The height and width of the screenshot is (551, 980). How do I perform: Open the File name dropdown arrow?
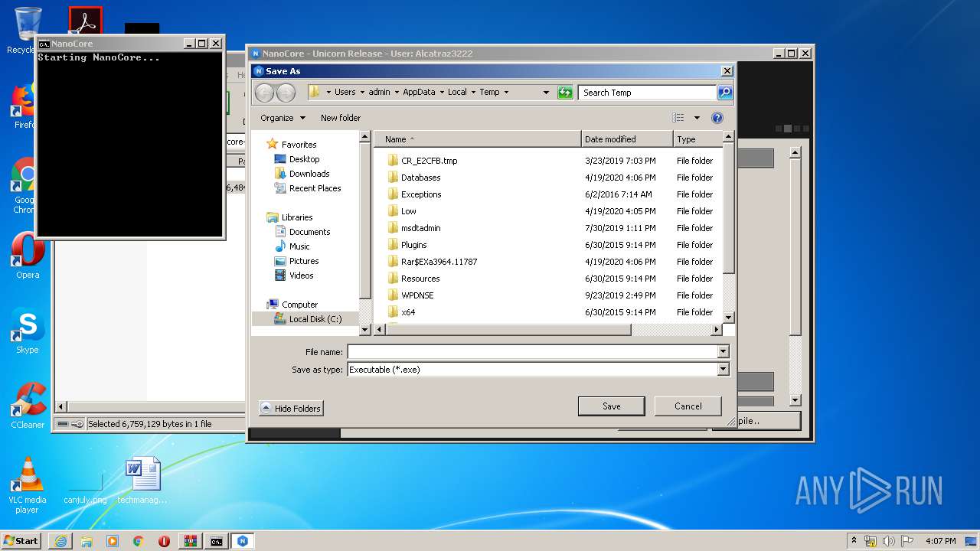723,352
